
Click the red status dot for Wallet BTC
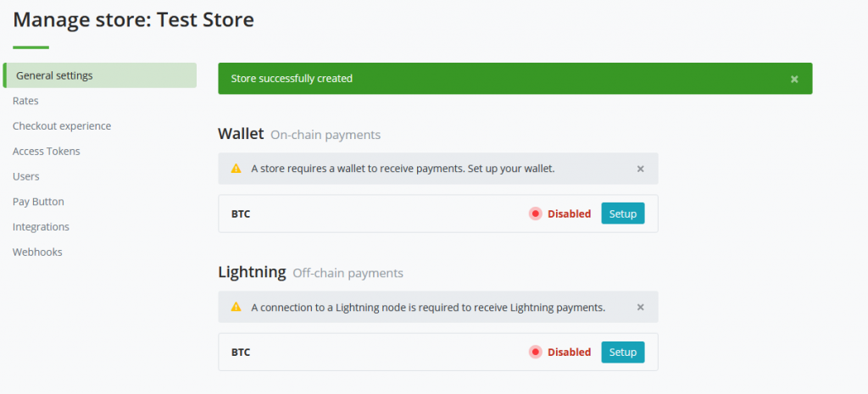coord(536,214)
